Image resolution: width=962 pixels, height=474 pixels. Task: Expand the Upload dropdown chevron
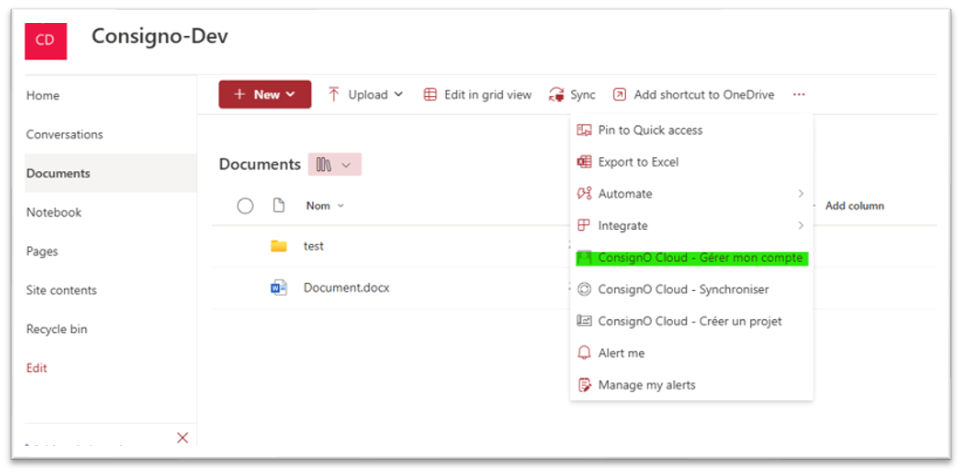[x=399, y=94]
